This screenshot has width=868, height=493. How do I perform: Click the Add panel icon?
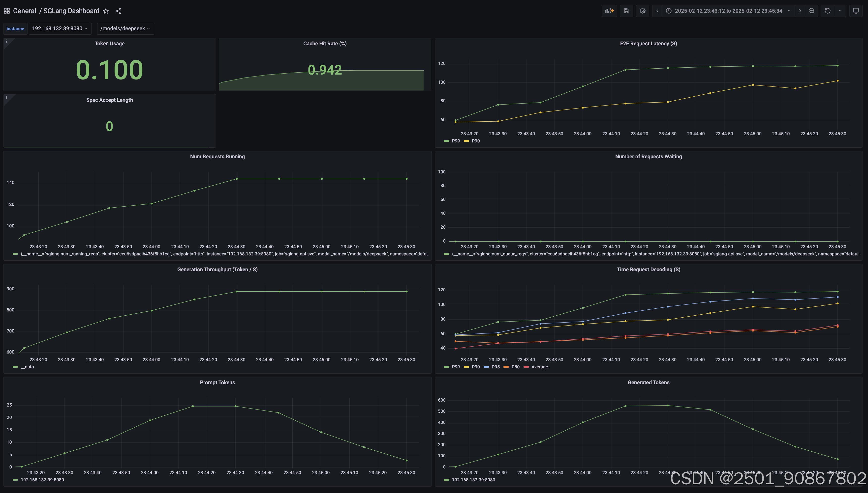[x=609, y=11]
